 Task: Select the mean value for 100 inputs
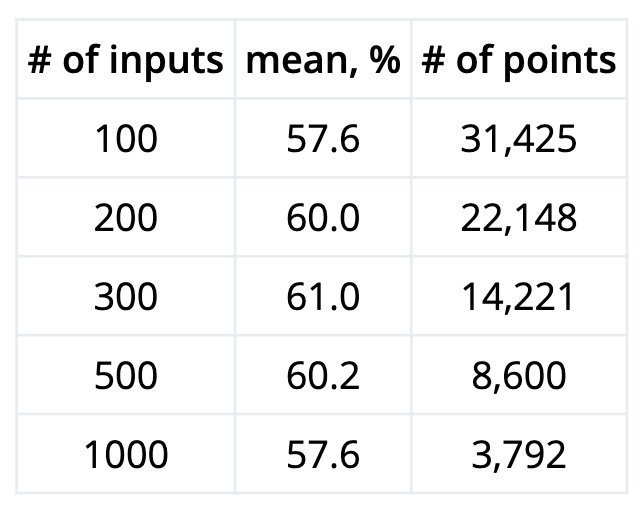[323, 139]
